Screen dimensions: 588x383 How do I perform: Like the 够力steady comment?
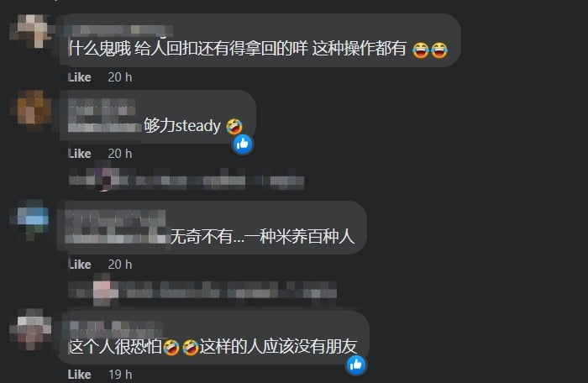tap(80, 154)
